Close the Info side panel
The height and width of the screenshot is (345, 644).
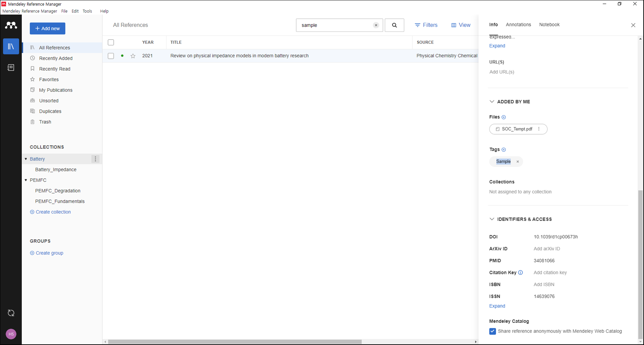[633, 25]
